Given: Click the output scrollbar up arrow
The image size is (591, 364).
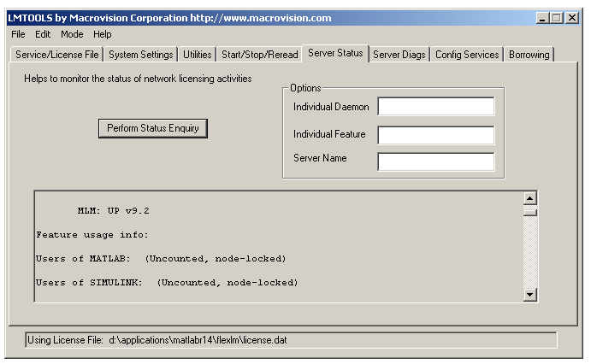Looking at the screenshot, I should [530, 198].
